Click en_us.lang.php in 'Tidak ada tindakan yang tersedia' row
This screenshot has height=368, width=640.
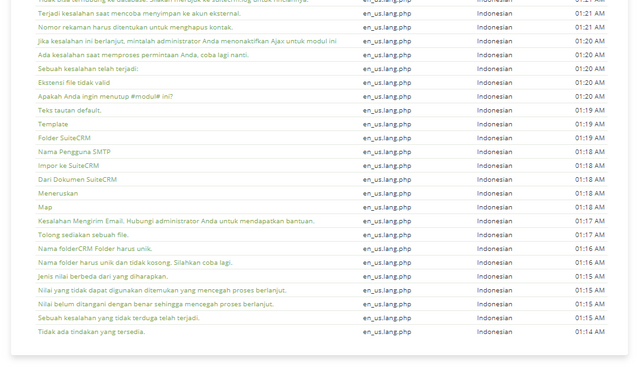(387, 333)
